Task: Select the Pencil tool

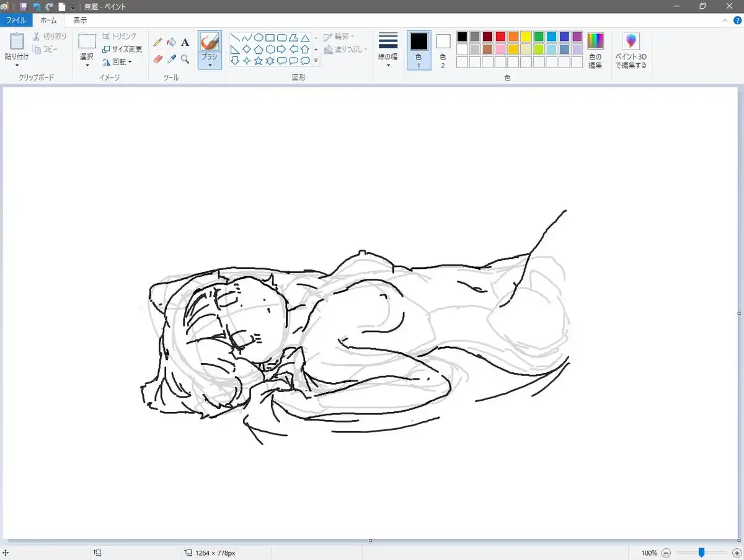Action: click(x=157, y=42)
